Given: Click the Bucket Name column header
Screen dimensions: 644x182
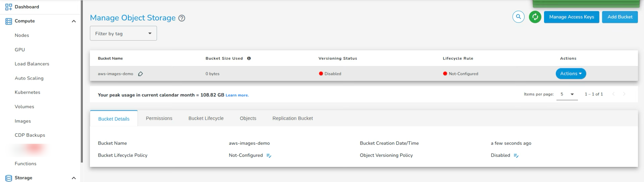Looking at the screenshot, I should click(110, 58).
